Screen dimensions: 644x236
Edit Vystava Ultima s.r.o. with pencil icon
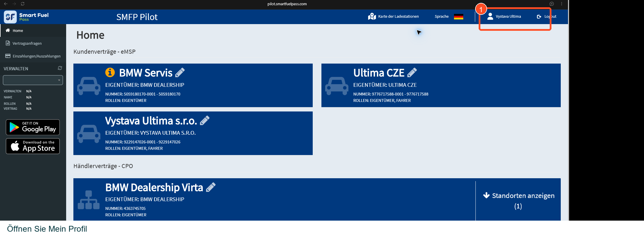205,120
